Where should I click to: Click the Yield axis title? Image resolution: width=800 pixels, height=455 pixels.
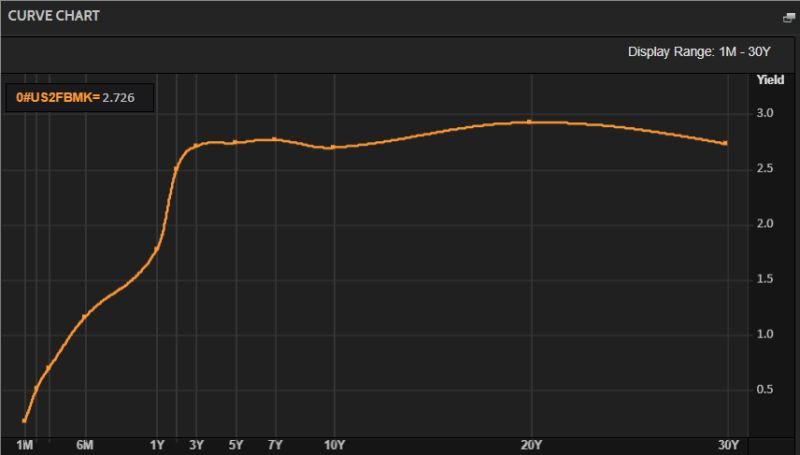pos(770,80)
